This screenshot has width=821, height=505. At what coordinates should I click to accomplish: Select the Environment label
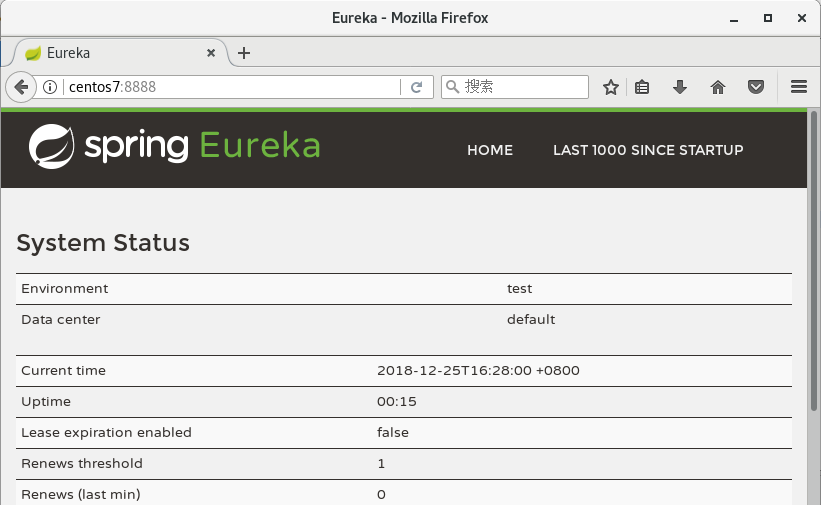64,289
